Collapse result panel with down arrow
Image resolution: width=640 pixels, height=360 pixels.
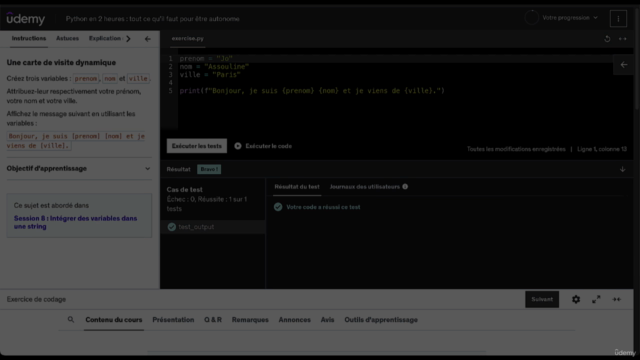pos(622,169)
